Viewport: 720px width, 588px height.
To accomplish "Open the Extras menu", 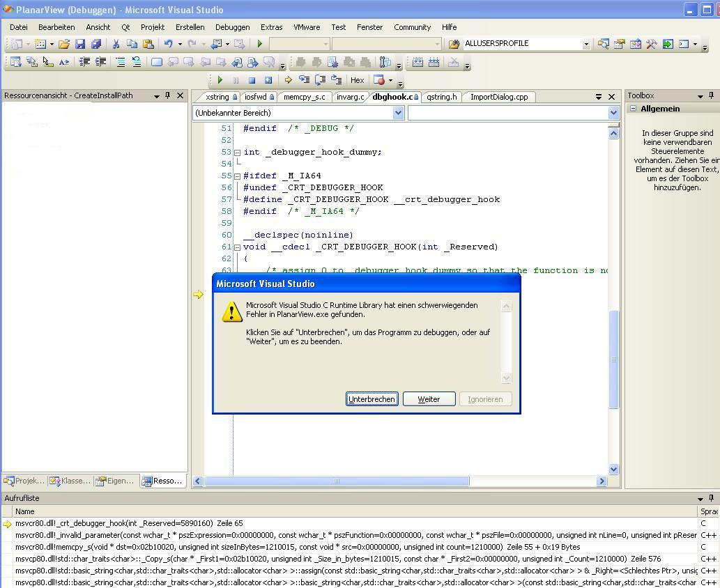I will pos(271,27).
